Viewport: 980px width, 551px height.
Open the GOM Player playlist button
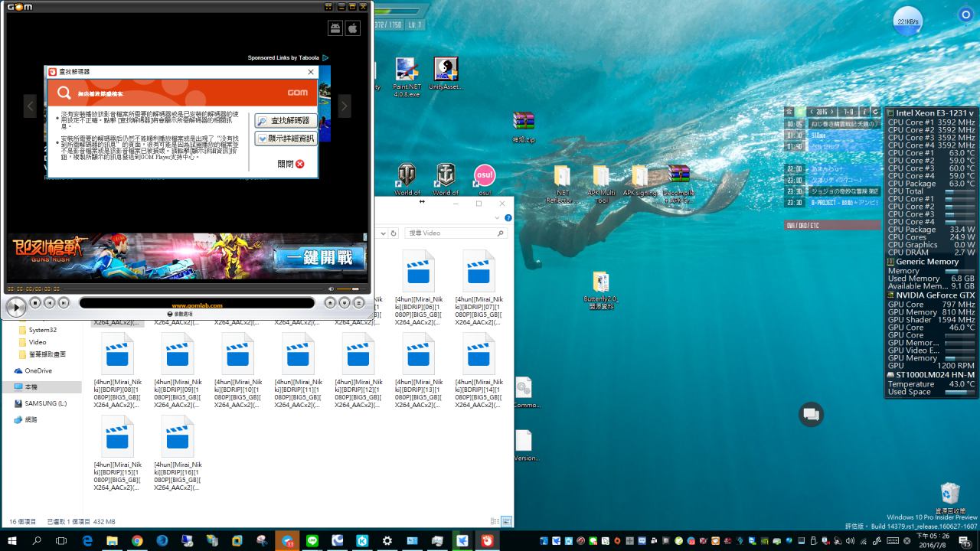point(358,303)
